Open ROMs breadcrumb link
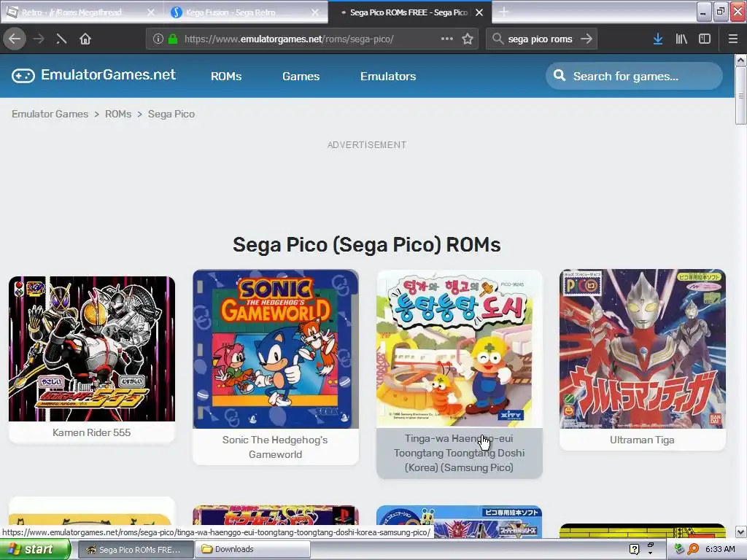This screenshot has width=747, height=560. (x=118, y=114)
